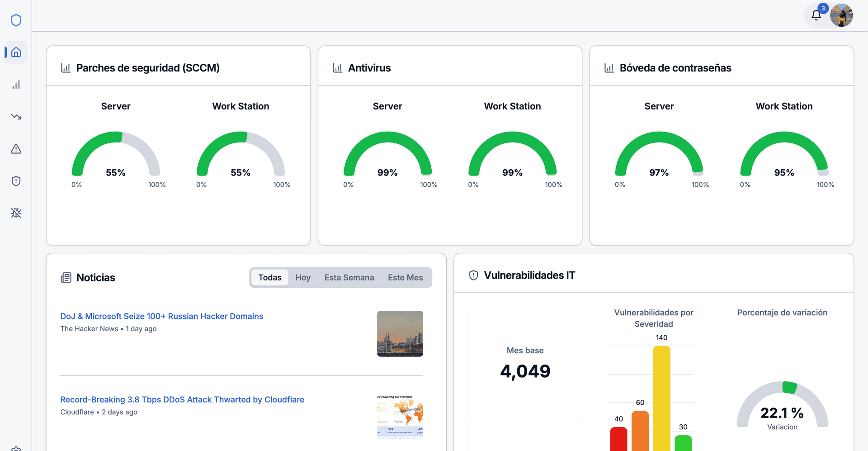Open the warning triangle alerts sidebar icon
The width and height of the screenshot is (868, 451).
[x=16, y=149]
